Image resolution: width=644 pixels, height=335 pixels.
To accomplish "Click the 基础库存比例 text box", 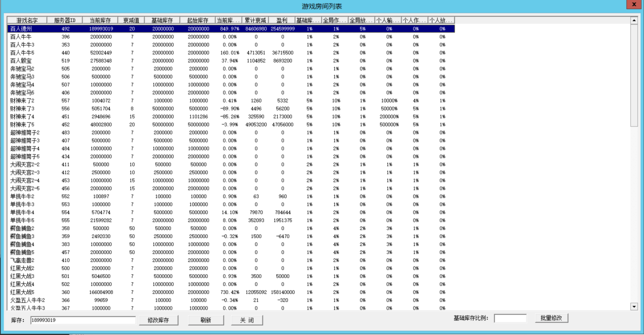I will (x=510, y=318).
